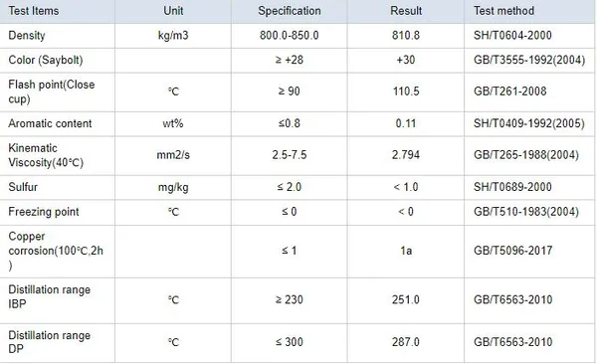Click the Test method column header
The image size is (597, 364).
pos(503,11)
